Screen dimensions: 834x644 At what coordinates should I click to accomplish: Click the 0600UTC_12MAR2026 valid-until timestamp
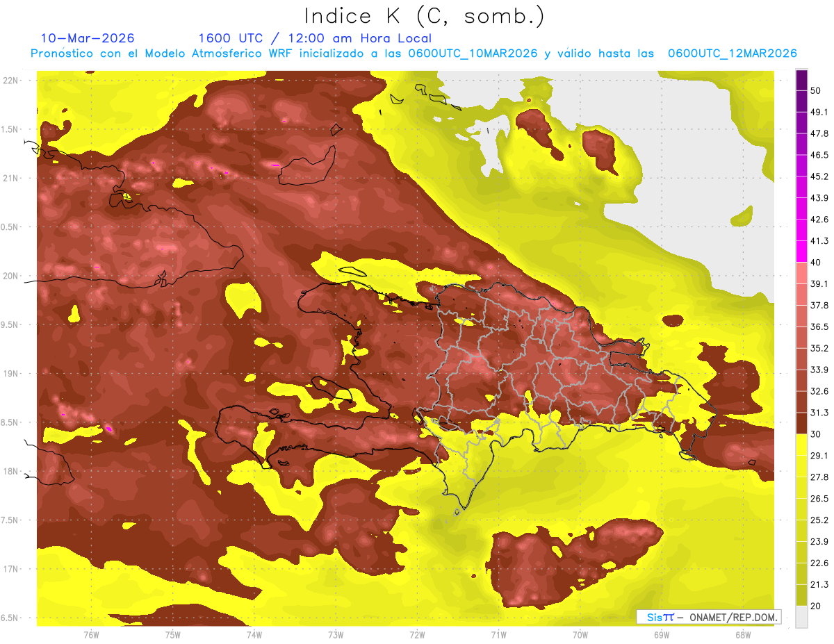(732, 53)
